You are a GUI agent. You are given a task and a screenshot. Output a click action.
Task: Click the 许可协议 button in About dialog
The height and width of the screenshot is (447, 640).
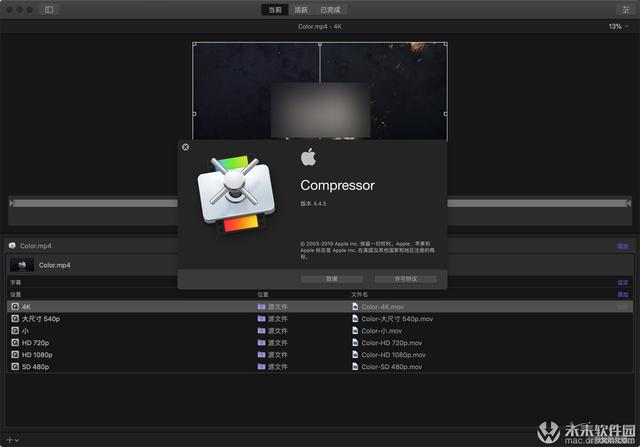click(406, 279)
